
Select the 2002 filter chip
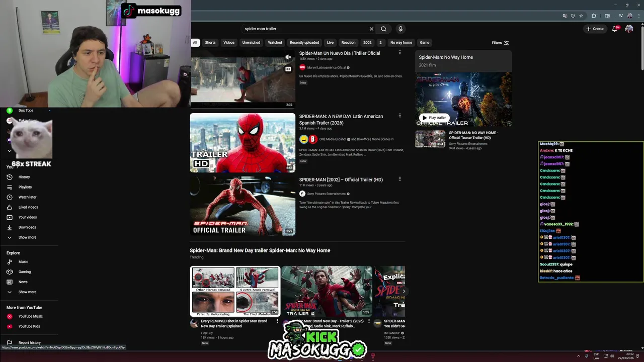tap(368, 43)
